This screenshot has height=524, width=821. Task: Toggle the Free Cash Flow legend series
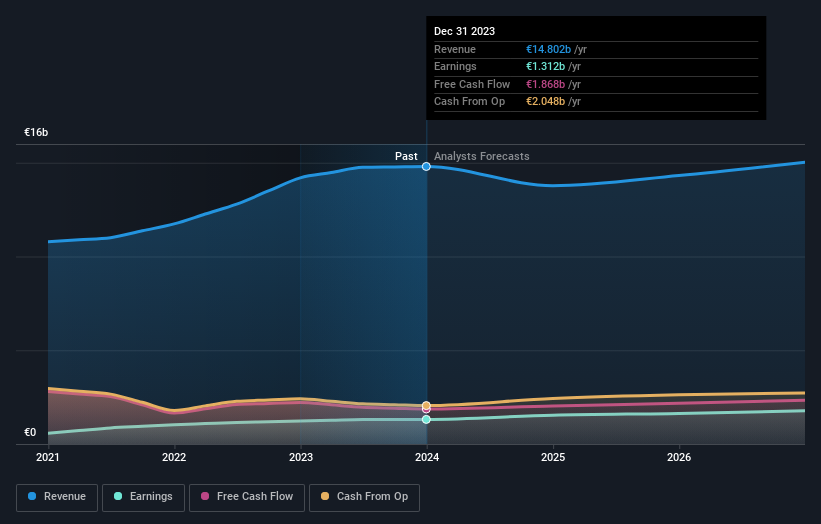click(247, 497)
